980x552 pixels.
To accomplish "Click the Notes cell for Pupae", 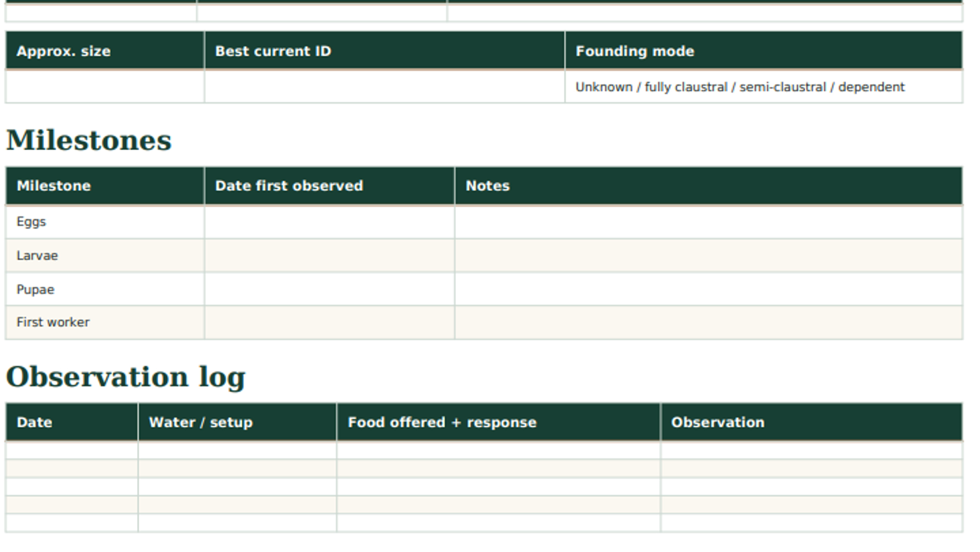I will tap(709, 289).
